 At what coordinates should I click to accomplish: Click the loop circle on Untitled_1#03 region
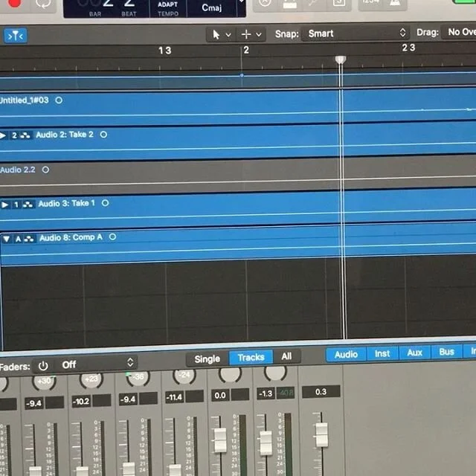[x=59, y=100]
